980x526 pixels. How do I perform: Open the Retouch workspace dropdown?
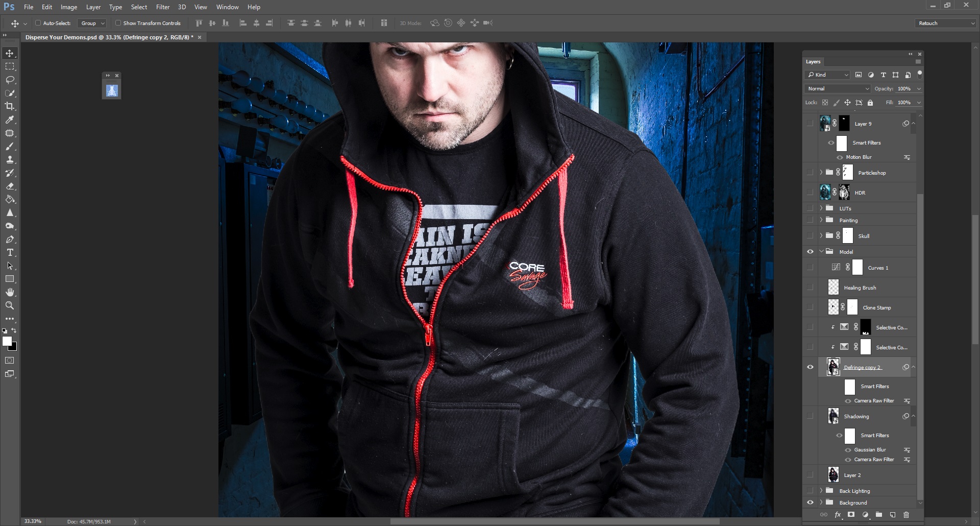click(x=946, y=23)
